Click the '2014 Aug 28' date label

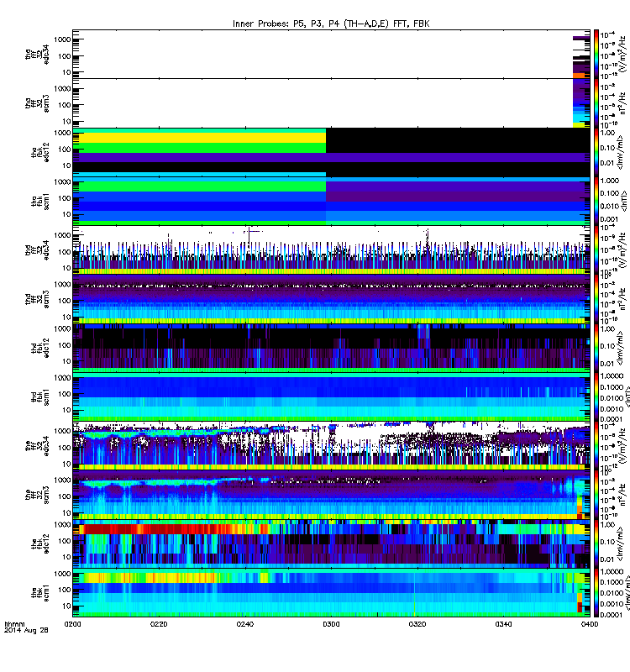(x=26, y=631)
